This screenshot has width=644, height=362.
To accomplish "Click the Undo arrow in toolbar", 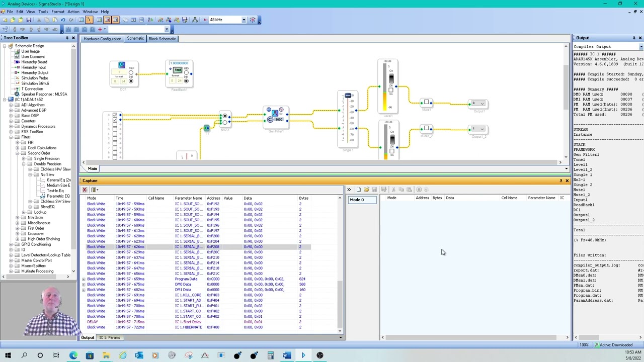I will click(x=63, y=20).
